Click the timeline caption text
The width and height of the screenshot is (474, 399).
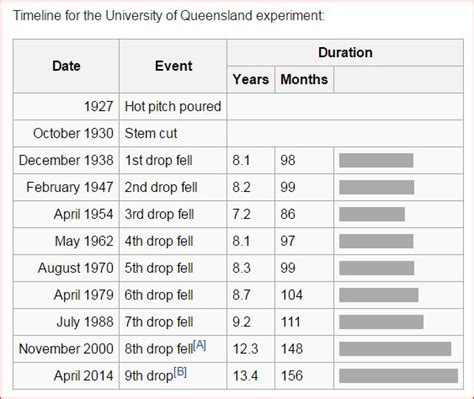point(168,16)
